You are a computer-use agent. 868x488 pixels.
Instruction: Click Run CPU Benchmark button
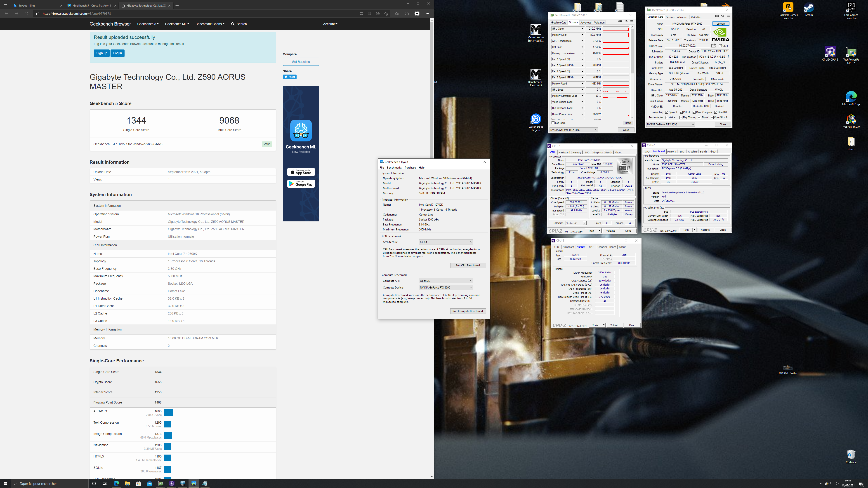pyautogui.click(x=468, y=265)
